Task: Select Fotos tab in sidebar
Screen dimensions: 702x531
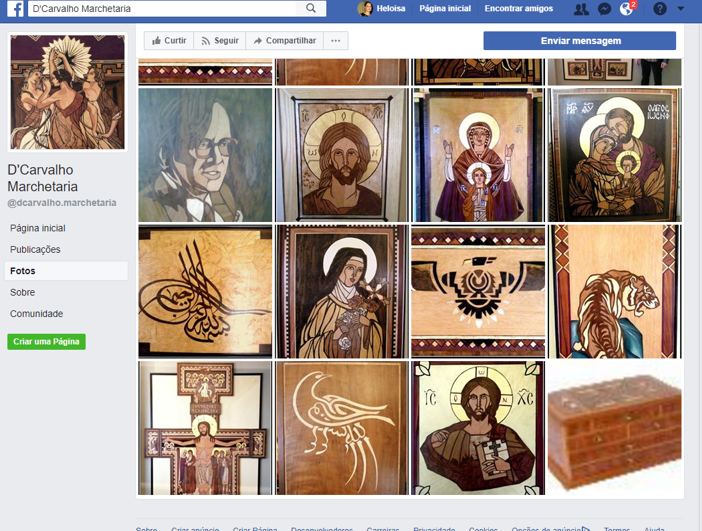Action: [x=66, y=271]
